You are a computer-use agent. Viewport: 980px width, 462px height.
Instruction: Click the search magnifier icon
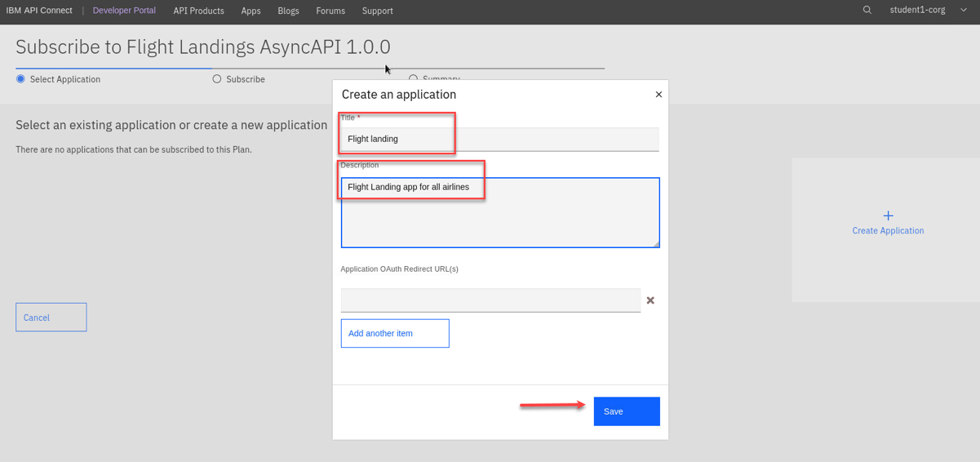coord(867,11)
